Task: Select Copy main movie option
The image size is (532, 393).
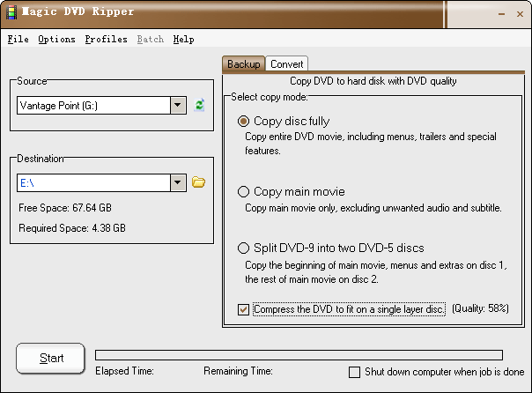Action: 243,192
